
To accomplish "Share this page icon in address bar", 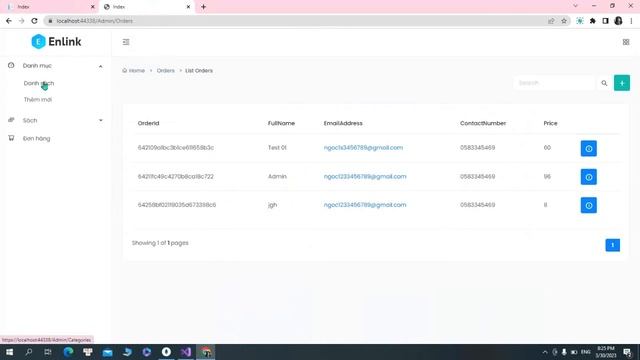I will [x=551, y=21].
